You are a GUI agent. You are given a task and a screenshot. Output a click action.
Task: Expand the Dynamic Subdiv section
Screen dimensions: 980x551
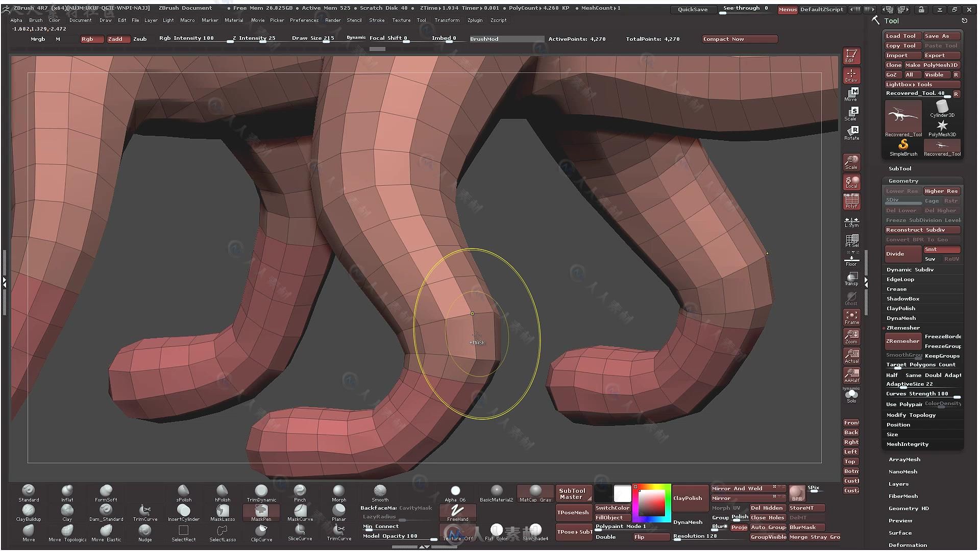(x=910, y=270)
